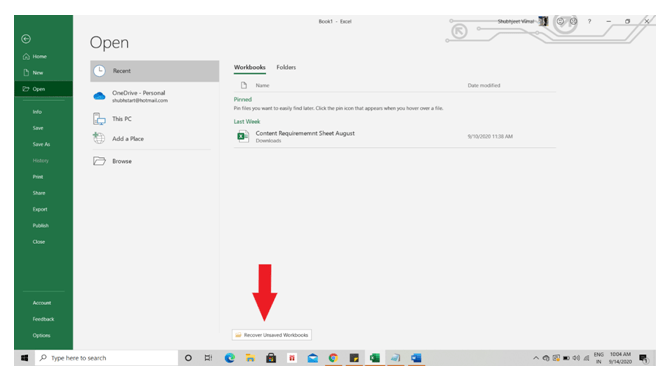The image size is (668, 383).
Task: Select the Workbooks tab
Action: pos(250,67)
